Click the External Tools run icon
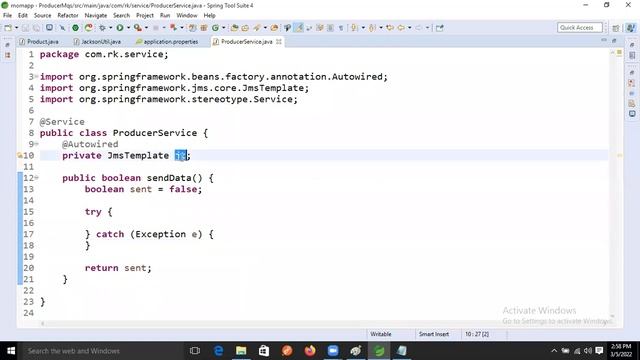The height and width of the screenshot is (360, 640). click(138, 28)
